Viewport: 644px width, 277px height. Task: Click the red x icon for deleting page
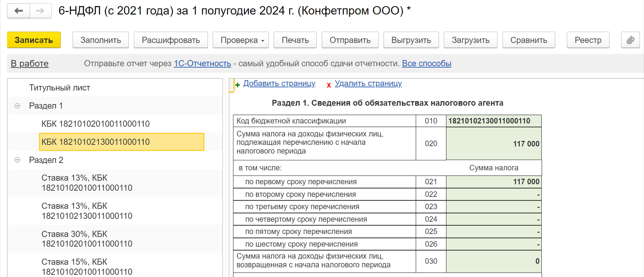click(x=329, y=85)
